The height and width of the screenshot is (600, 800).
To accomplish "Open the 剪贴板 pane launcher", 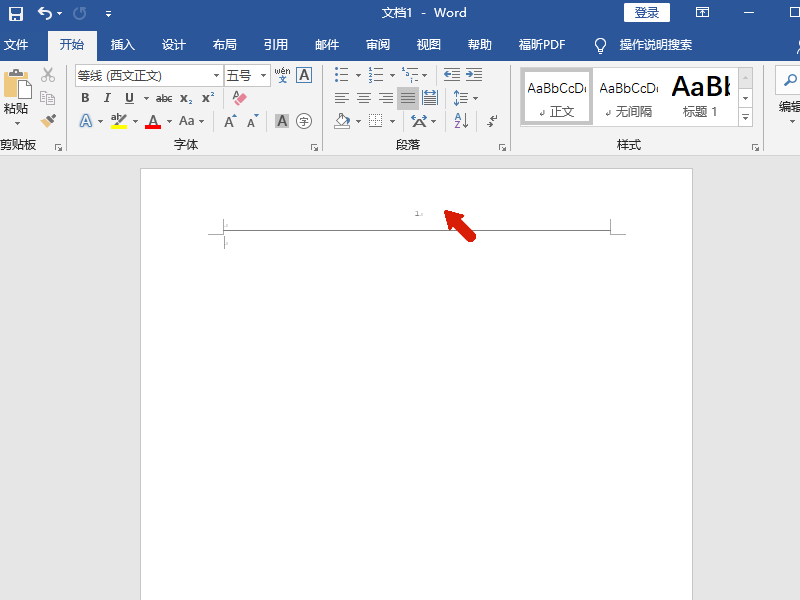I will tap(58, 147).
